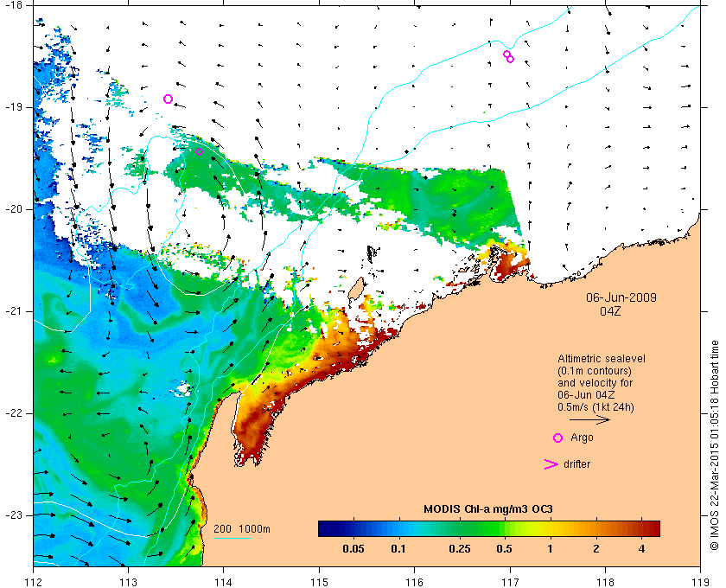This screenshot has height=588, width=726.
Task: Click the '200 1000m' bathymetry label
Action: 242,529
